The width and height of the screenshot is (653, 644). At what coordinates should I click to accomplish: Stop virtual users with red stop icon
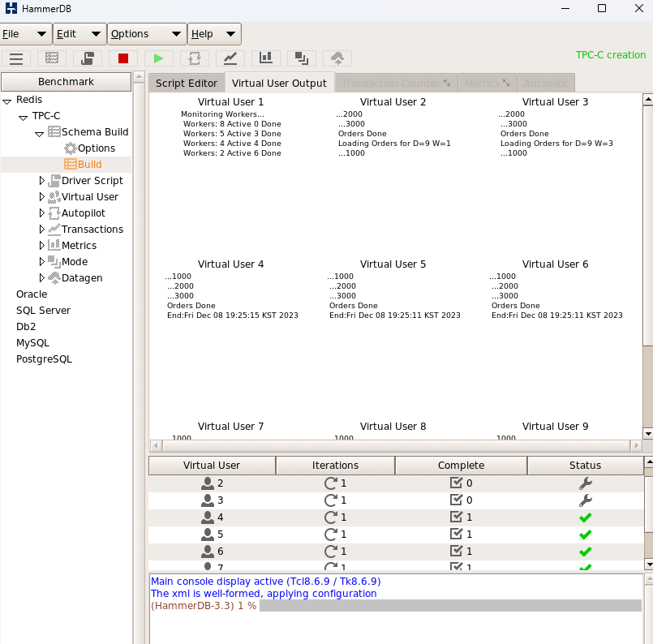tap(122, 58)
